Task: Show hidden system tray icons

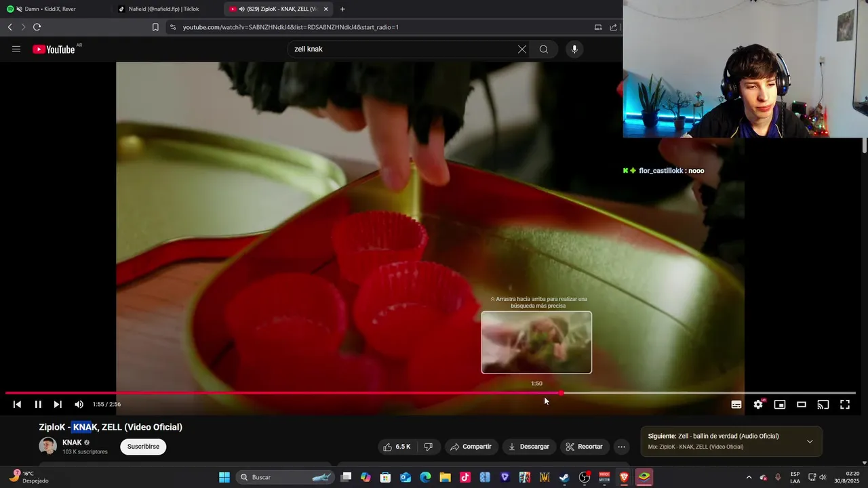Action: tap(749, 477)
